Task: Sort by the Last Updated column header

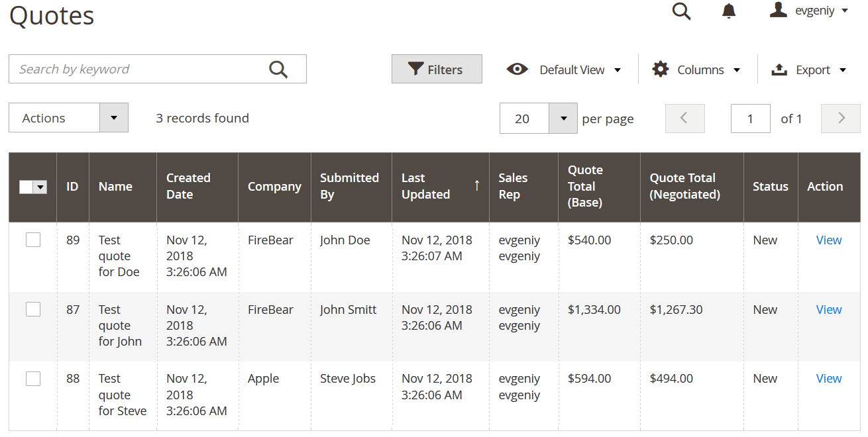Action: pyautogui.click(x=426, y=186)
